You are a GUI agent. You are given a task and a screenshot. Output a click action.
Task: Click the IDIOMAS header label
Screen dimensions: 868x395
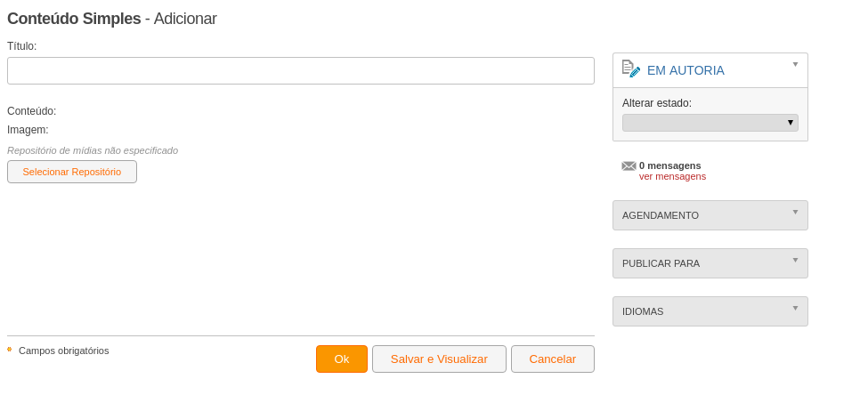pos(643,311)
